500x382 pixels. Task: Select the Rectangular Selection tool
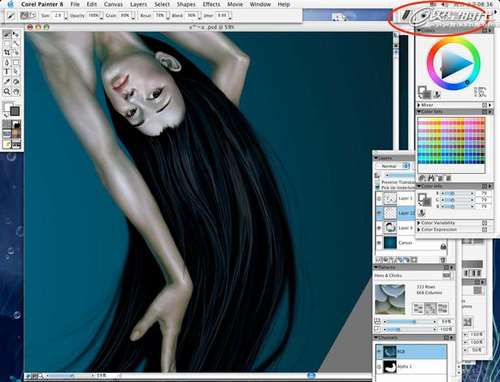[7, 44]
